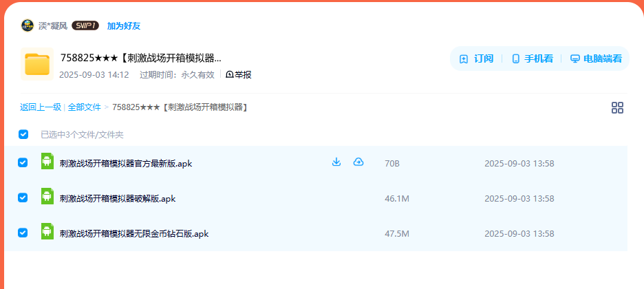Uncheck 刺激战场开箱模拟器官方最新版.apk checkbox
Screen dimensions: 644x289
(x=23, y=163)
